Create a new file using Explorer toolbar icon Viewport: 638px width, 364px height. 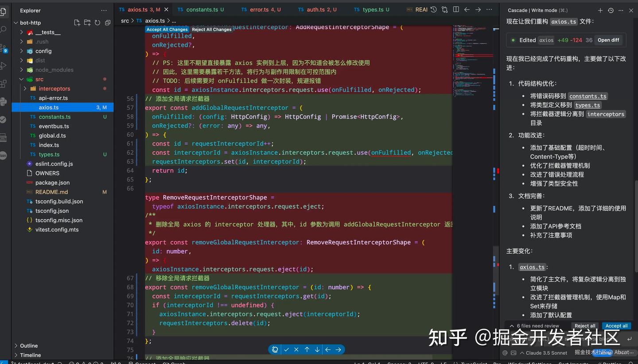(77, 23)
